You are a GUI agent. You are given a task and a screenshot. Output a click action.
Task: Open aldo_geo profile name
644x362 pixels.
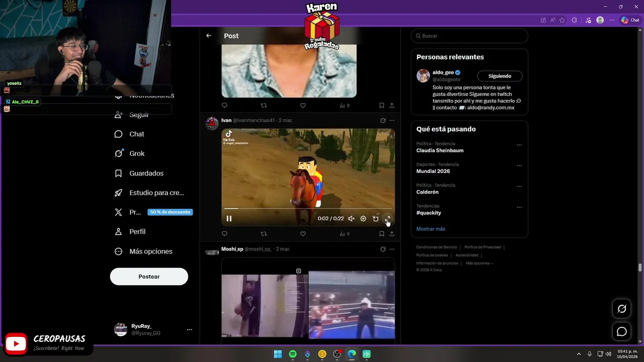[443, 72]
